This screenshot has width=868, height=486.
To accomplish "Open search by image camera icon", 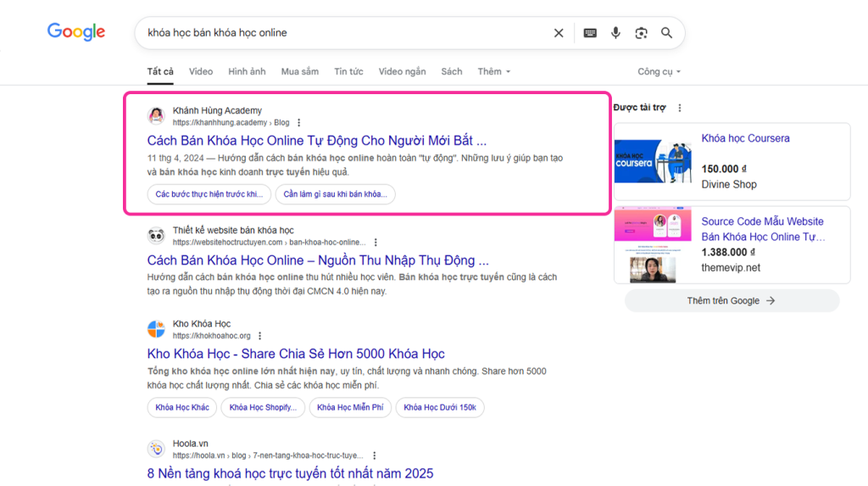I will pos(641,33).
